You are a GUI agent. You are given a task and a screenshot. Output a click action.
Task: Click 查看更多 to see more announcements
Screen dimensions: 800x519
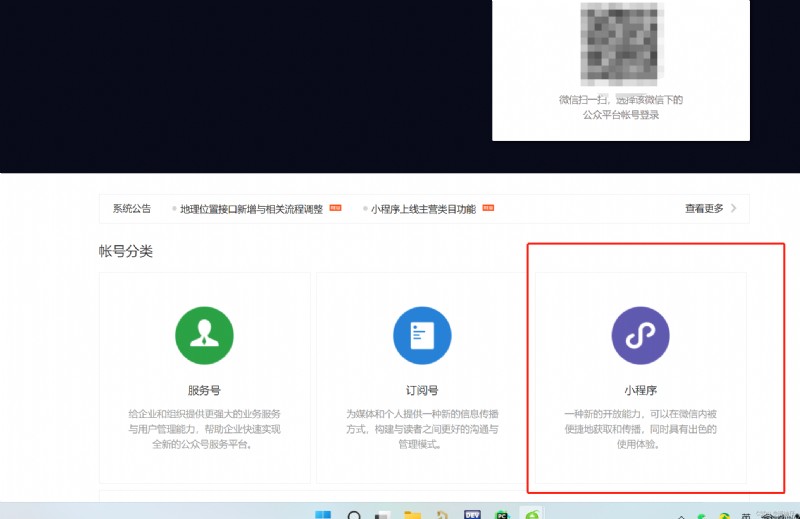click(x=704, y=208)
